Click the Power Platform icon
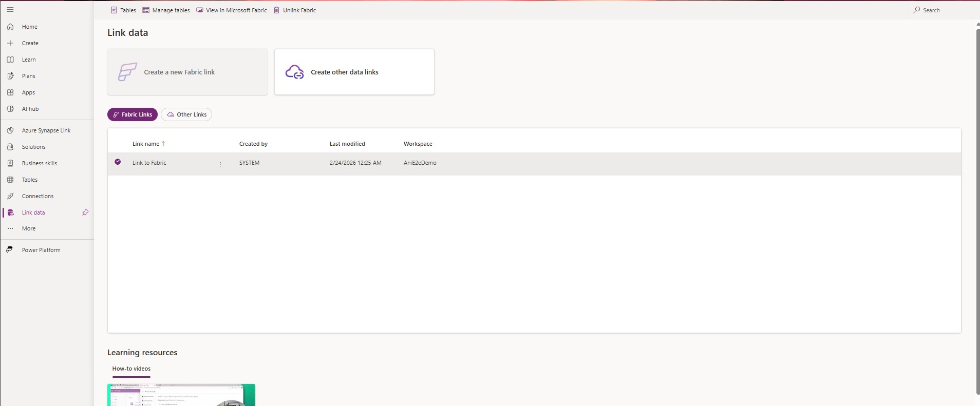The width and height of the screenshot is (980, 406). pos(10,250)
